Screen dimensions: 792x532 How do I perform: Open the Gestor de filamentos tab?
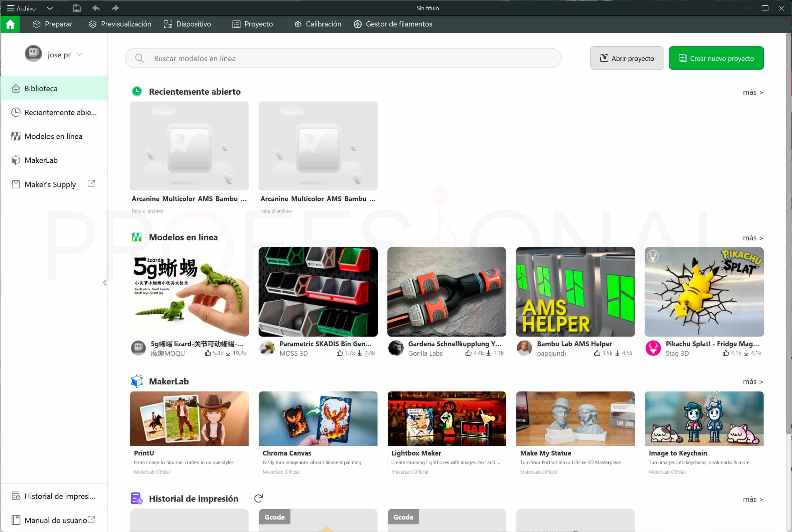(x=393, y=24)
